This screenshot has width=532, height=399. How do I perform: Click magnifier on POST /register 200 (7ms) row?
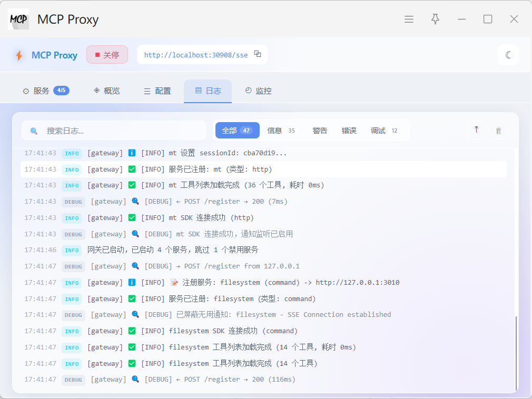(x=135, y=202)
